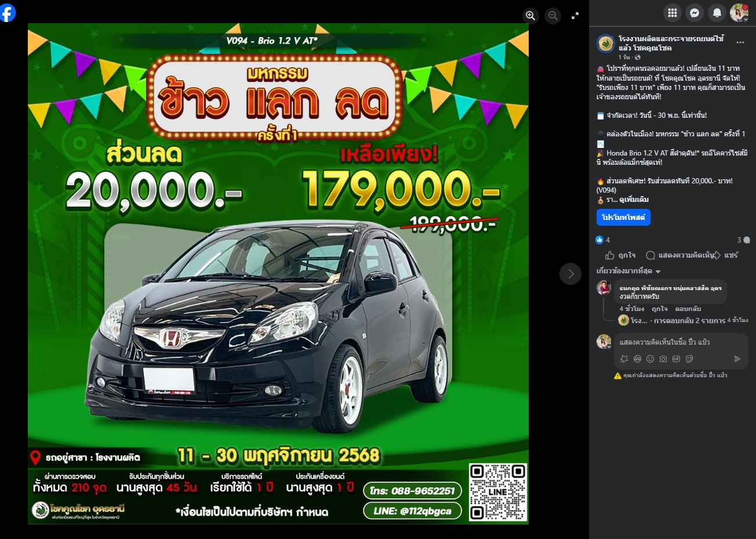Open the account profile menu

click(x=739, y=13)
